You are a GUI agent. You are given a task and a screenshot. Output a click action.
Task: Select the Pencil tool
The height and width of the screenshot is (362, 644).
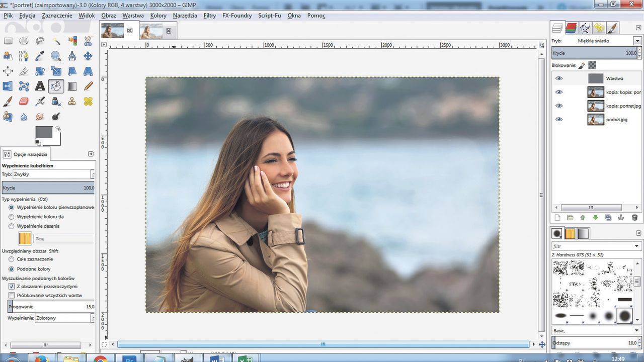point(88,86)
